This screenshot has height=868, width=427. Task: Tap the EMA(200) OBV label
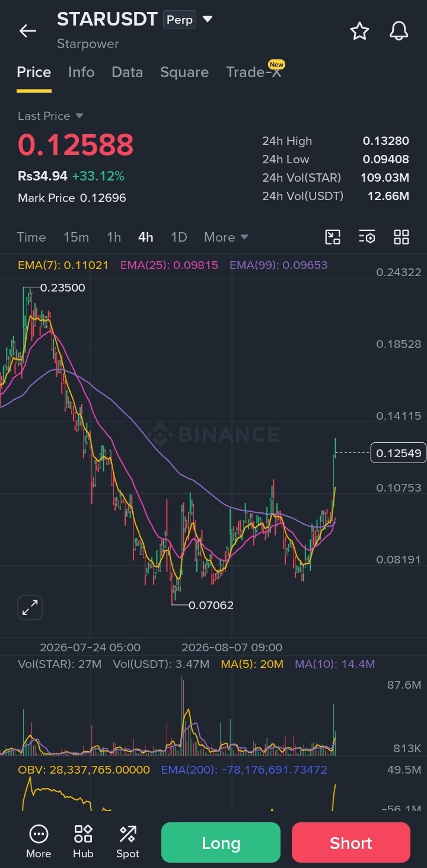[244, 770]
